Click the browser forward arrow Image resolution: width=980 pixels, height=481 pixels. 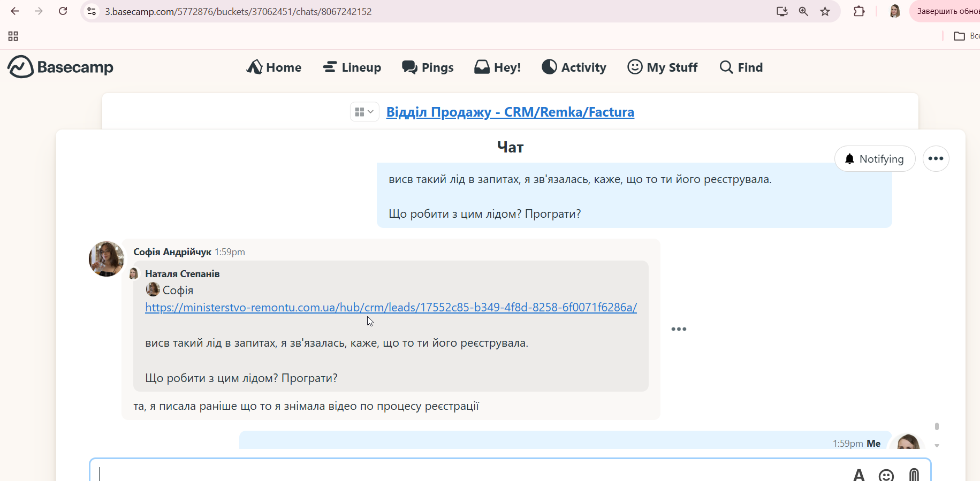tap(39, 11)
